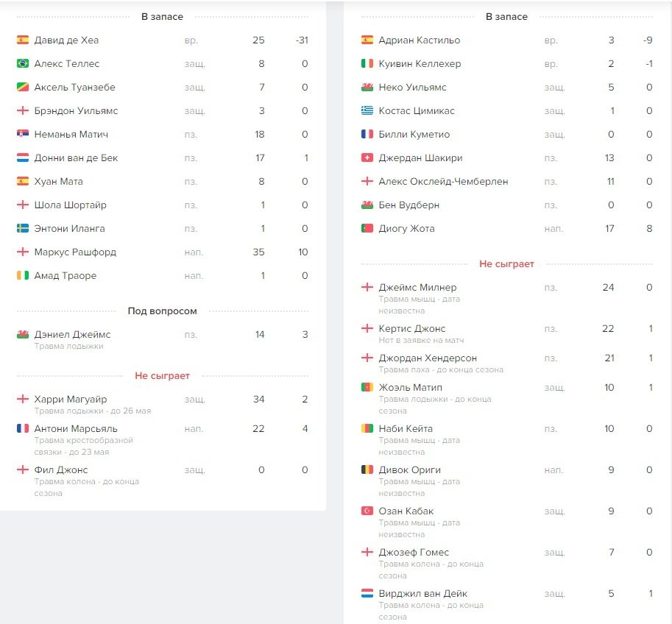Click the left 'Не сыграет' section header

point(162,376)
